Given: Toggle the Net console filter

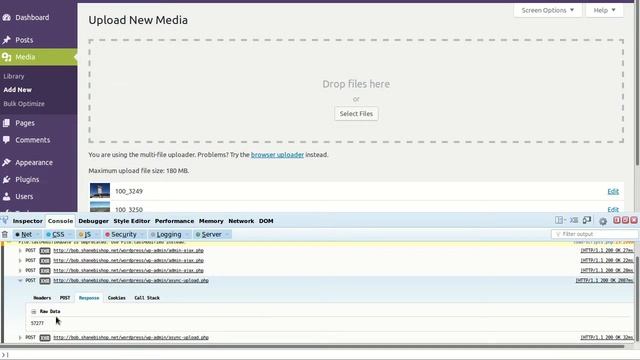Looking at the screenshot, I should [x=23, y=234].
